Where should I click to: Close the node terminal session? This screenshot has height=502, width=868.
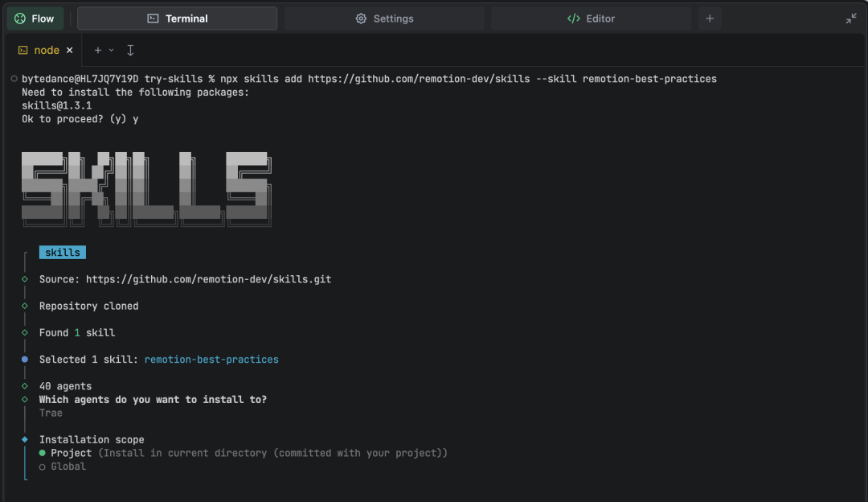click(70, 50)
